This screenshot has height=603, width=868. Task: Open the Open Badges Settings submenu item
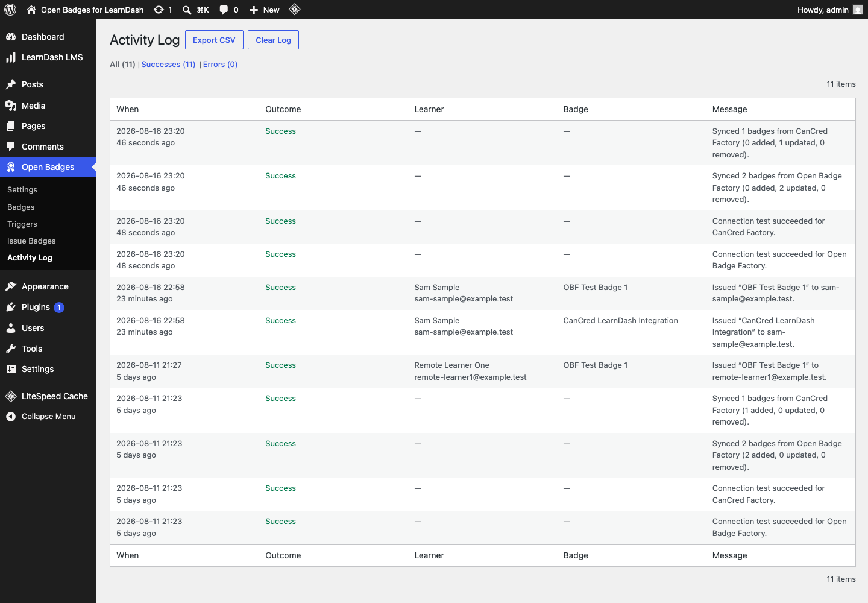[22, 189]
